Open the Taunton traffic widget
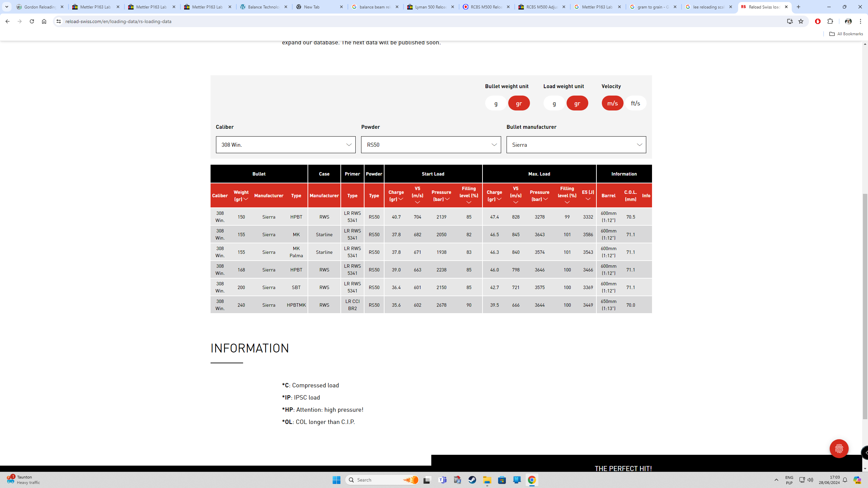 [23, 480]
